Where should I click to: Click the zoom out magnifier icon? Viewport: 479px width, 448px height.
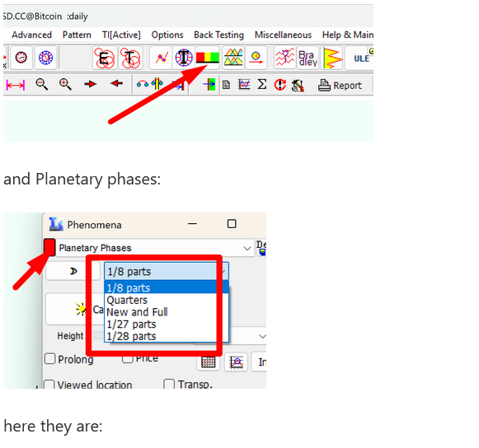(x=41, y=84)
